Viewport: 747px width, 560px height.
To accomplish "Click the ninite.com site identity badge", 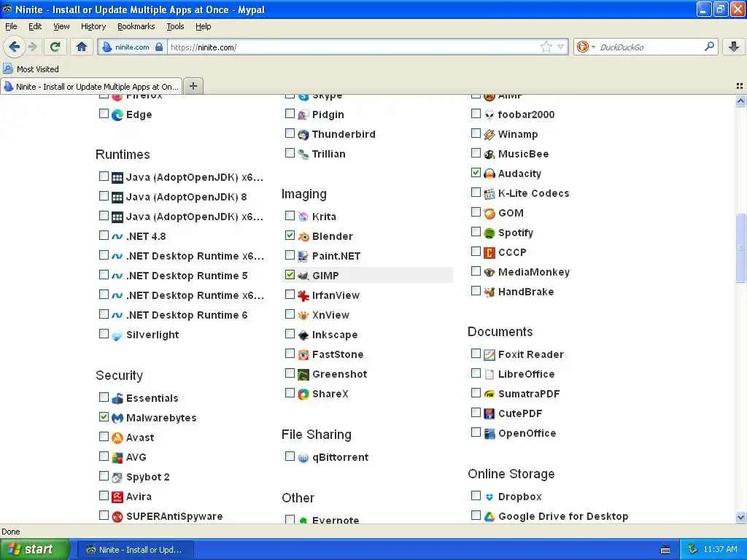I will pos(133,47).
